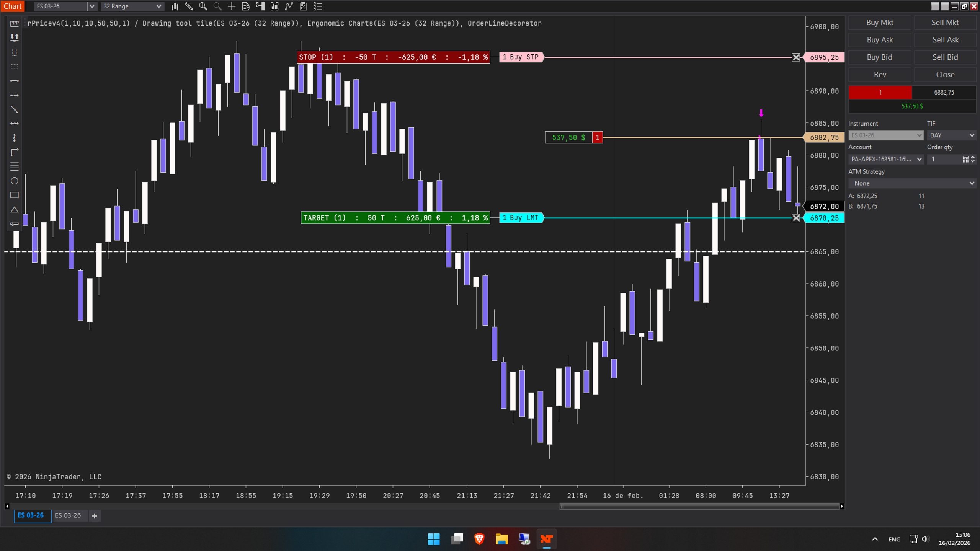Open the 32 Range interval dropdown
This screenshot has width=980, height=551.
click(x=132, y=6)
